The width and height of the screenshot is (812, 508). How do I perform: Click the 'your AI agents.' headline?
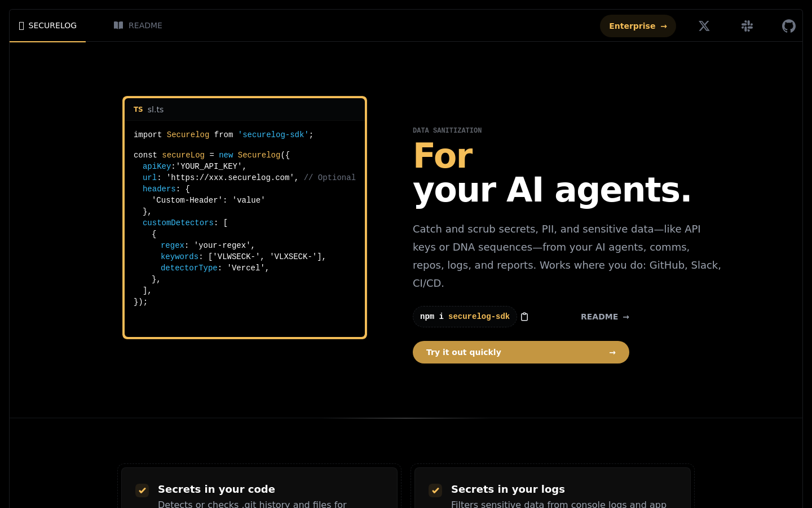point(552,190)
